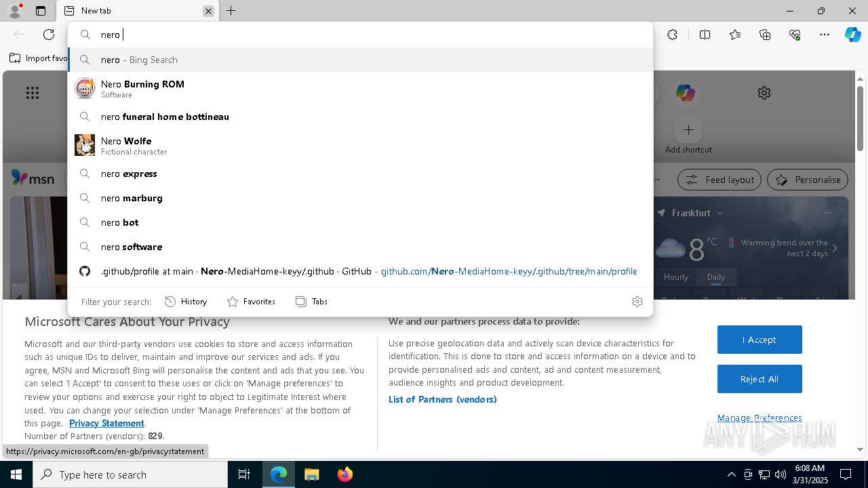This screenshot has width=868, height=488.
Task: Close the New tab tab
Action: click(208, 11)
